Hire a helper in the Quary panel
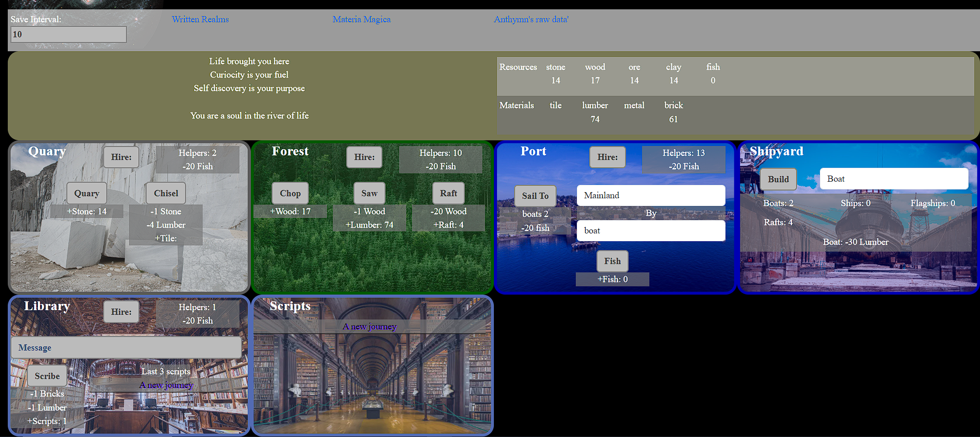This screenshot has width=980, height=437. [x=121, y=157]
